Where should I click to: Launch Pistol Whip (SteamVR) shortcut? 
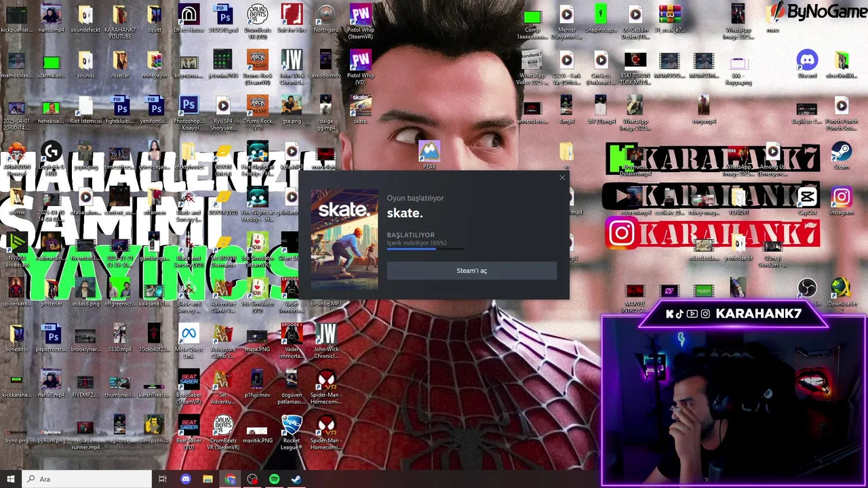click(361, 22)
